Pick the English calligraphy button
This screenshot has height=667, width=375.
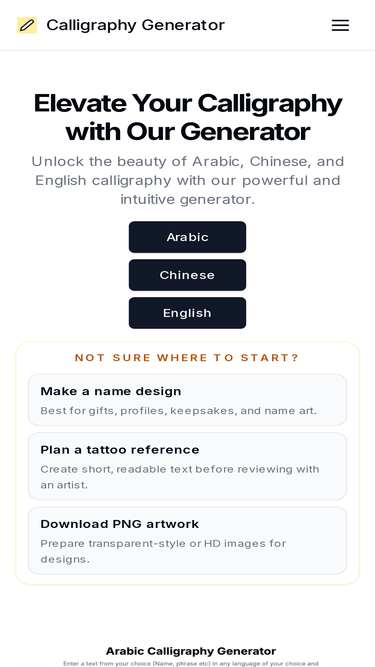(x=188, y=313)
